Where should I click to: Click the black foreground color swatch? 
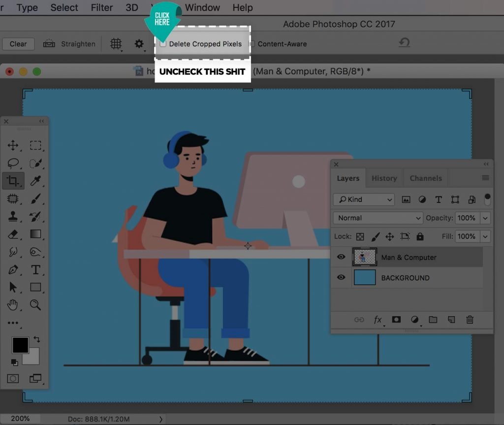coord(20,345)
